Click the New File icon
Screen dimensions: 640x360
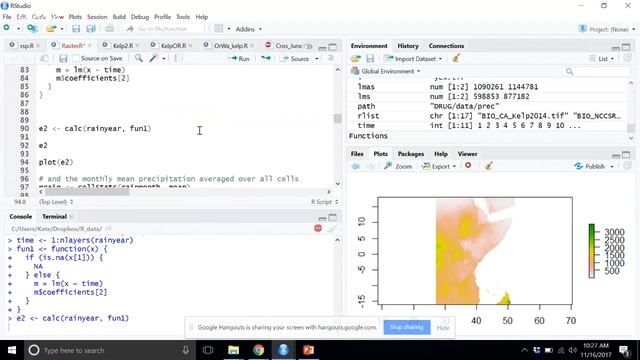[7, 28]
